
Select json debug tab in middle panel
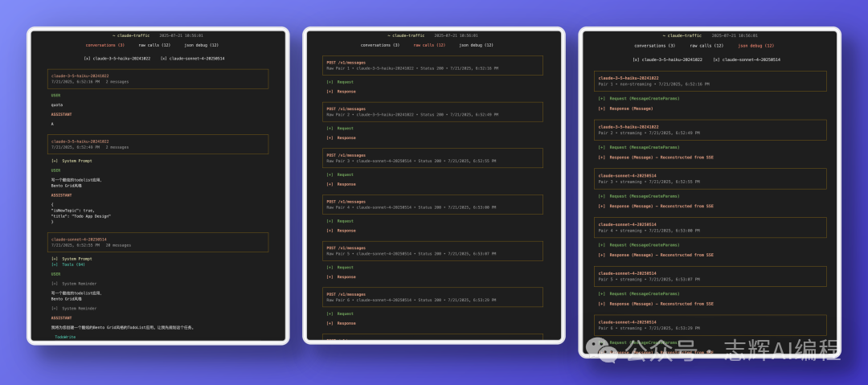(476, 45)
